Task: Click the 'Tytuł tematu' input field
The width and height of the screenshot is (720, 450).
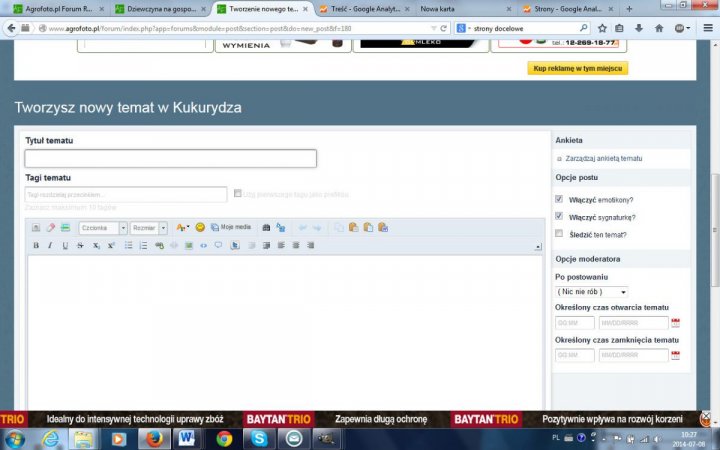Action: tap(170, 158)
